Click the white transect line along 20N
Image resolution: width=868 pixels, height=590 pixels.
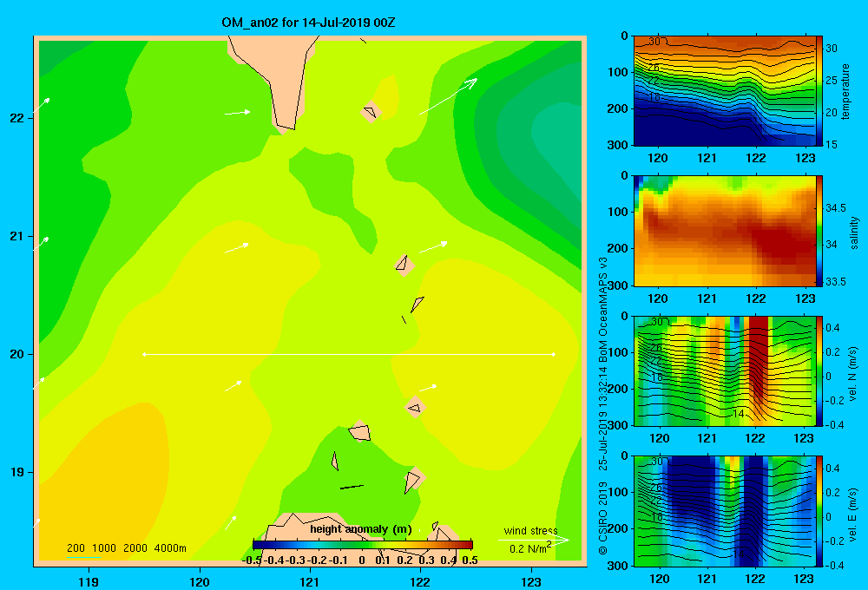tap(349, 354)
